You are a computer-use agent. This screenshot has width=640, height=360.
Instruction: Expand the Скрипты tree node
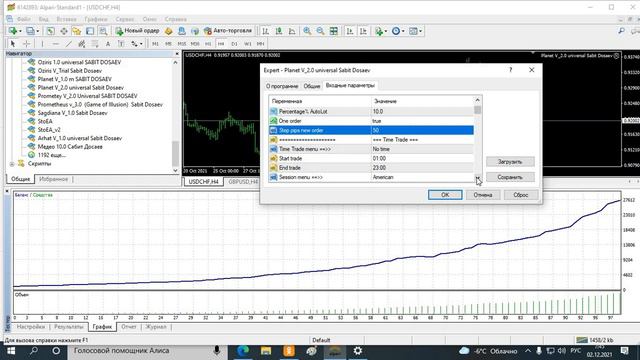pyautogui.click(x=12, y=164)
